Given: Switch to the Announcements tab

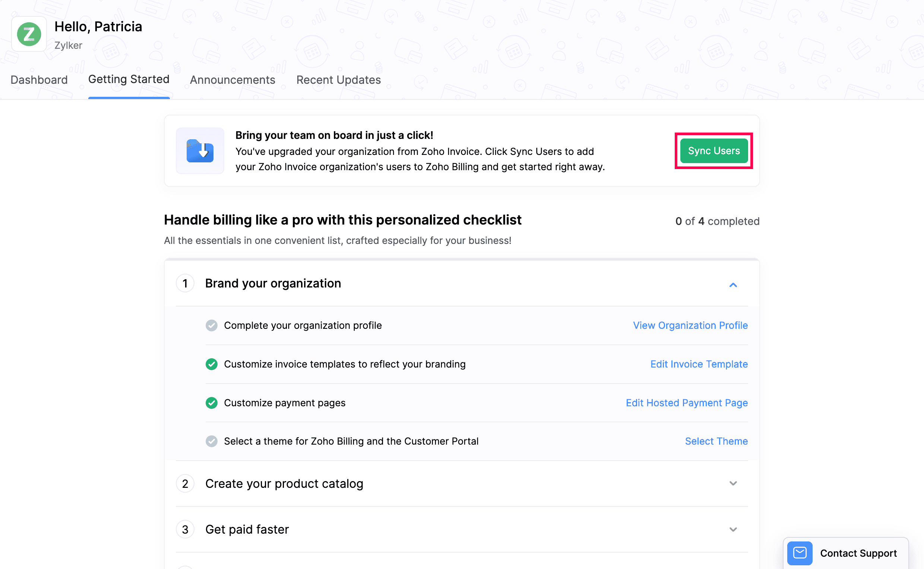Looking at the screenshot, I should [232, 80].
